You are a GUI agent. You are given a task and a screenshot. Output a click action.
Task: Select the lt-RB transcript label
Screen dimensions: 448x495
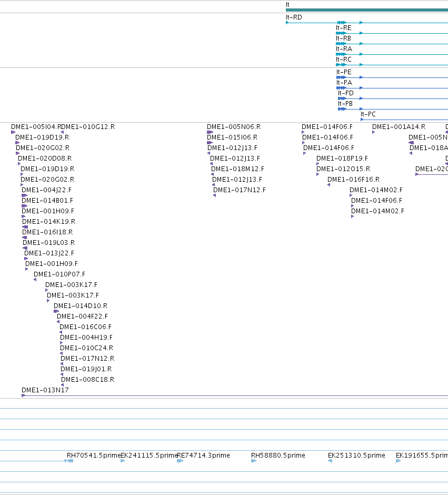[x=343, y=38]
